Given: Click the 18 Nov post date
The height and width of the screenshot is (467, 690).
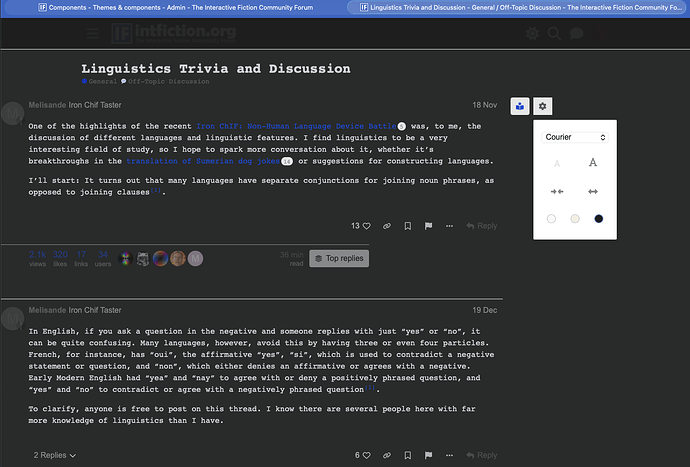Looking at the screenshot, I should [484, 105].
